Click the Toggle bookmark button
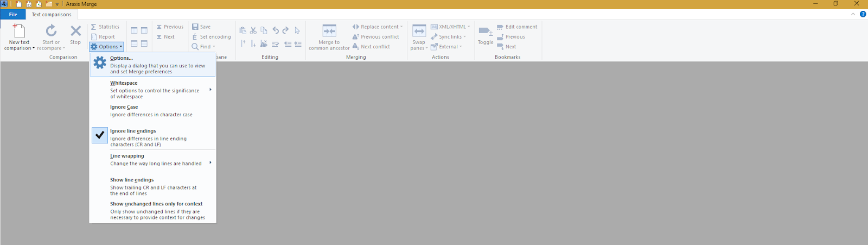 486,35
